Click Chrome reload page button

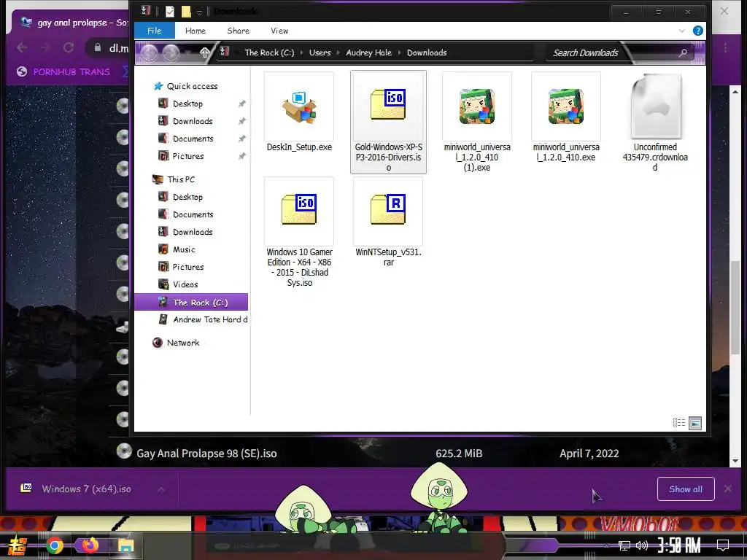[68, 47]
